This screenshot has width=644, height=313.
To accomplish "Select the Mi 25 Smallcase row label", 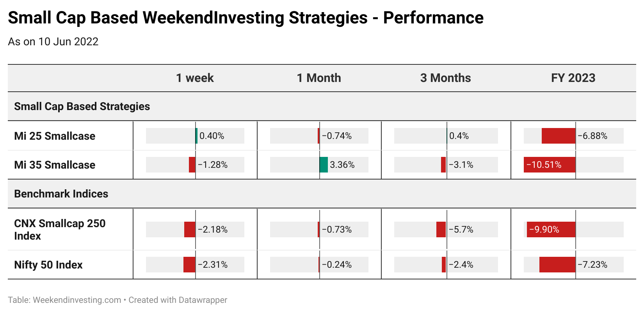I will click(x=55, y=136).
